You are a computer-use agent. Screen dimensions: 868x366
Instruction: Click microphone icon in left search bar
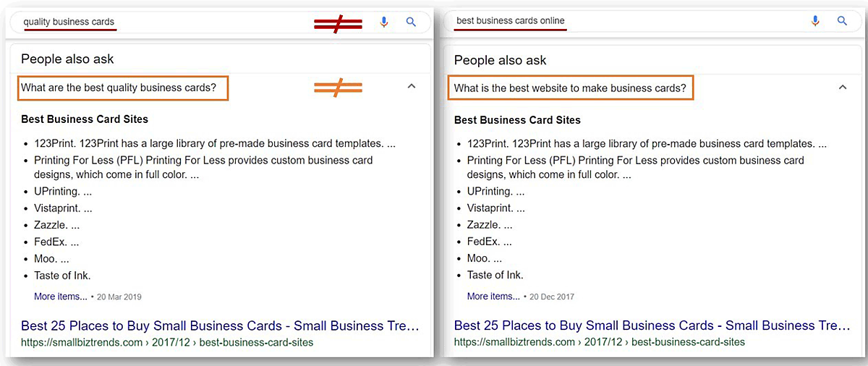pyautogui.click(x=384, y=22)
